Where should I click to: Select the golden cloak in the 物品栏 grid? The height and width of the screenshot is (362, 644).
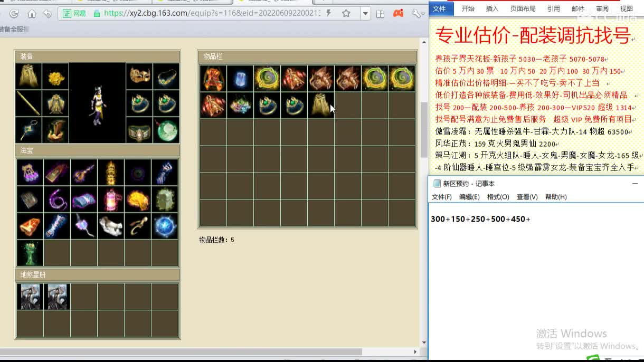click(x=321, y=105)
